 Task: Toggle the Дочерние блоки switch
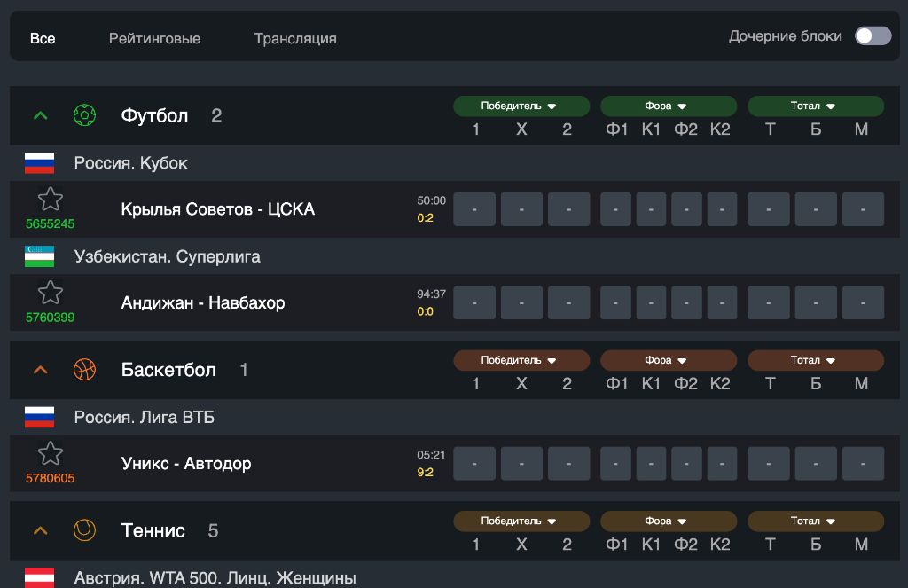(873, 36)
